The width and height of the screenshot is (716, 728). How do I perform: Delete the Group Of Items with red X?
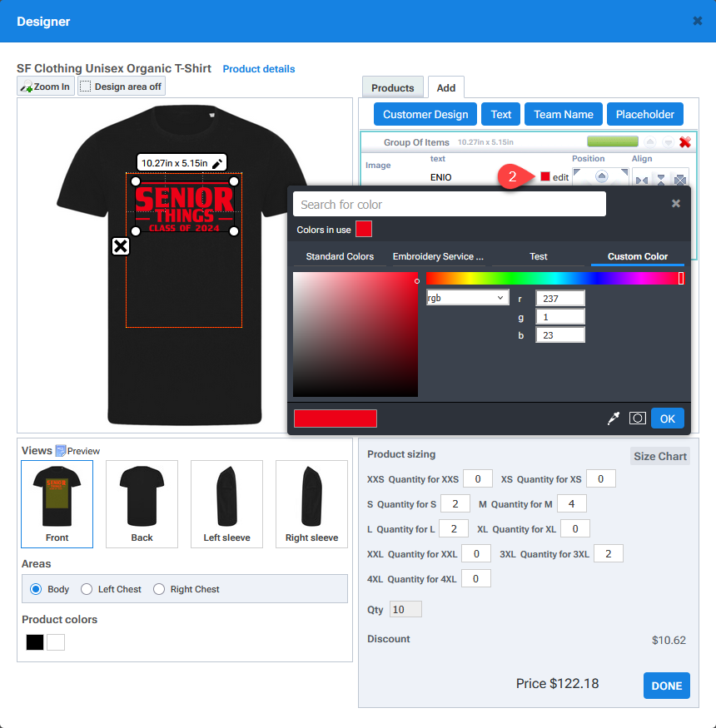pyautogui.click(x=684, y=141)
